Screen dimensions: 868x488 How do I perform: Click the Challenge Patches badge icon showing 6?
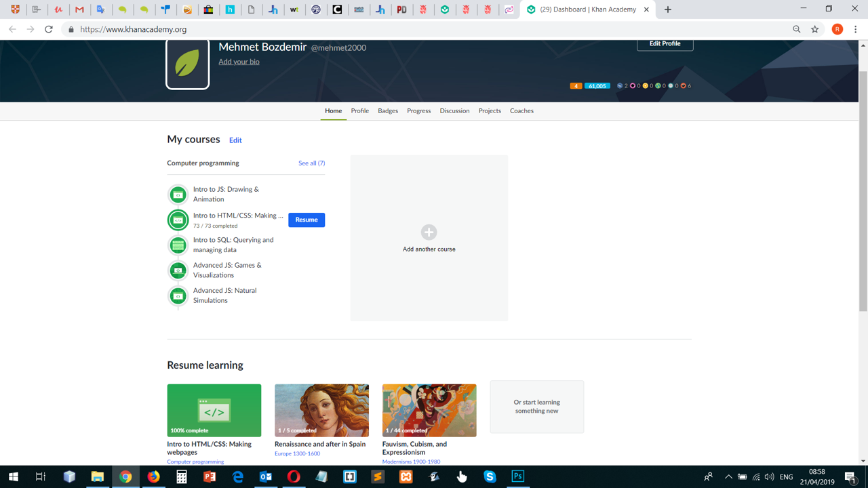(683, 86)
